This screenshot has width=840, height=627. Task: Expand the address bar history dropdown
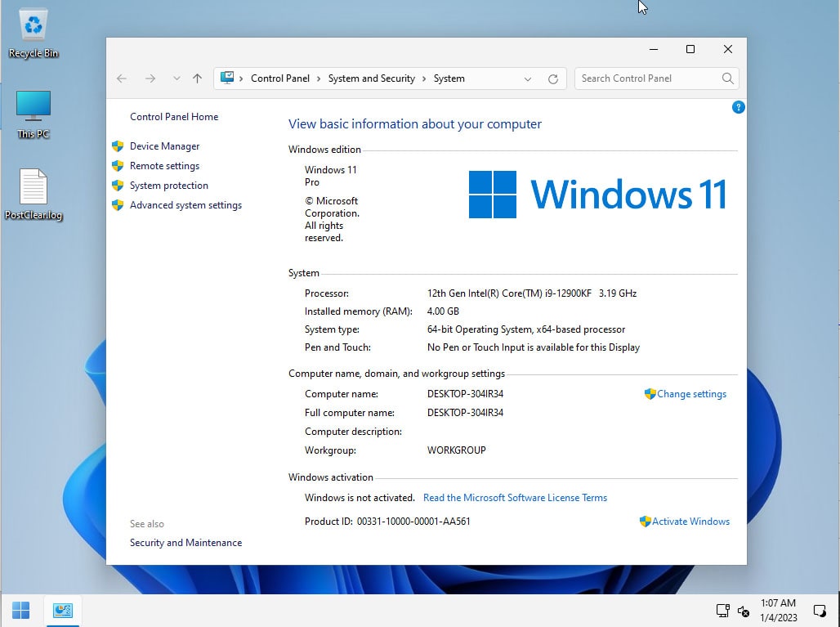528,78
